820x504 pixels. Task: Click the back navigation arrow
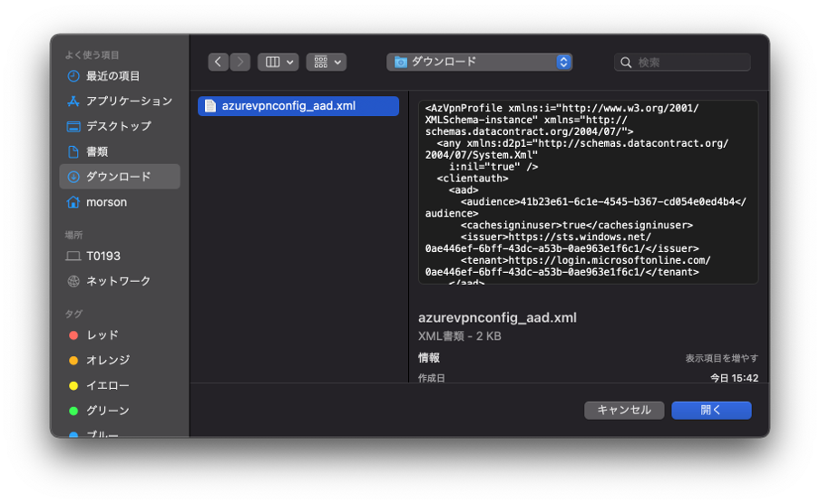coord(218,62)
